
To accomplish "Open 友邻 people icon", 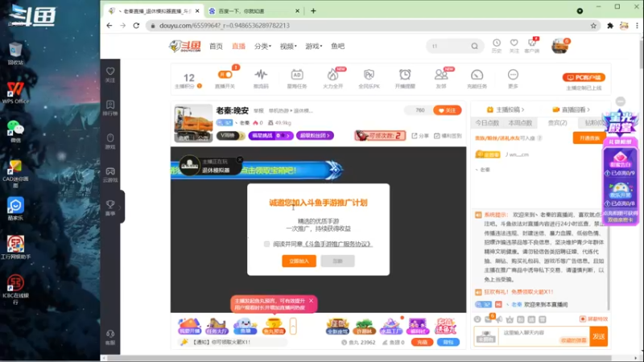I will point(441,78).
